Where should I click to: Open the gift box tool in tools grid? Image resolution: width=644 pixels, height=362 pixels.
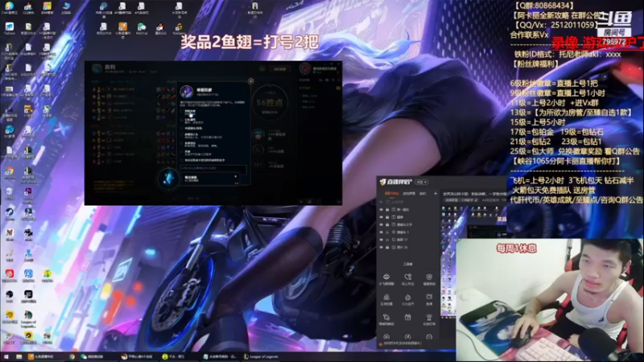click(408, 317)
